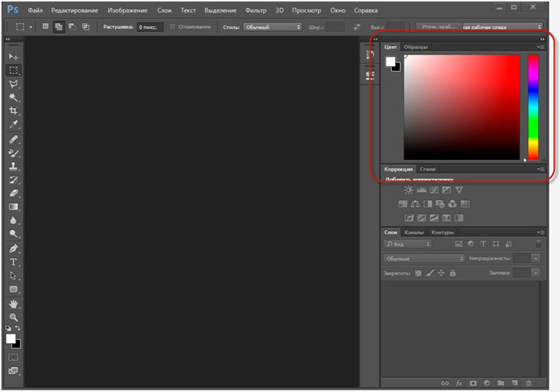Delete layer with the trash icon
This screenshot has height=392, width=560.
[529, 383]
